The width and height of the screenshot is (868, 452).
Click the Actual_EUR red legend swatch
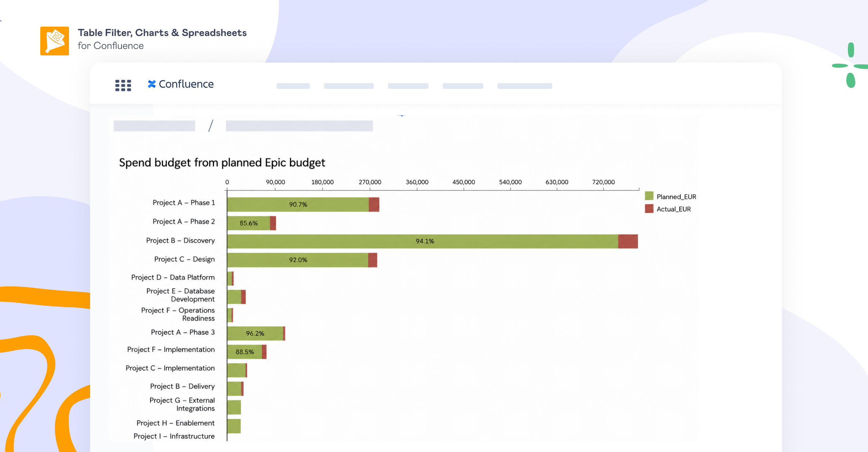pos(649,209)
